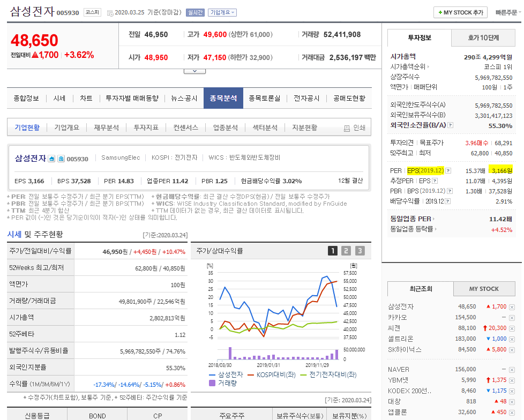Switch to the 투자정보 tab
Screen dimensions: 524x420
[x=420, y=37]
